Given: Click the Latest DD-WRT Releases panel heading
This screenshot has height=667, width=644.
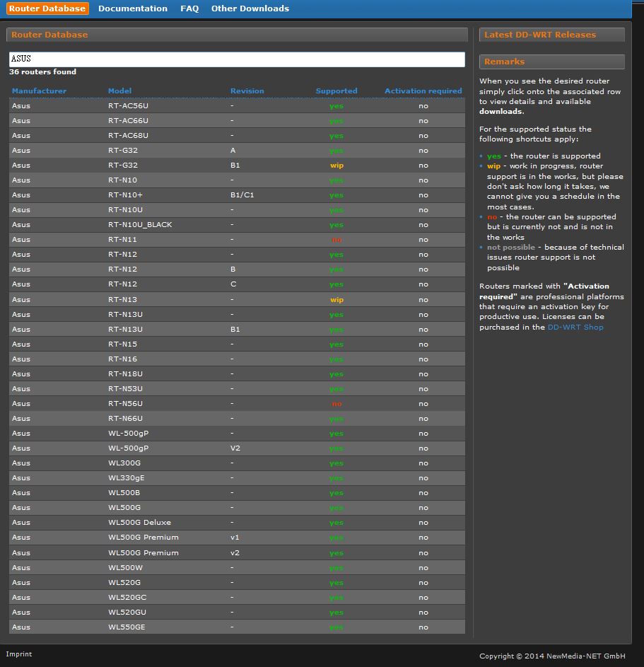Looking at the screenshot, I should [552, 35].
